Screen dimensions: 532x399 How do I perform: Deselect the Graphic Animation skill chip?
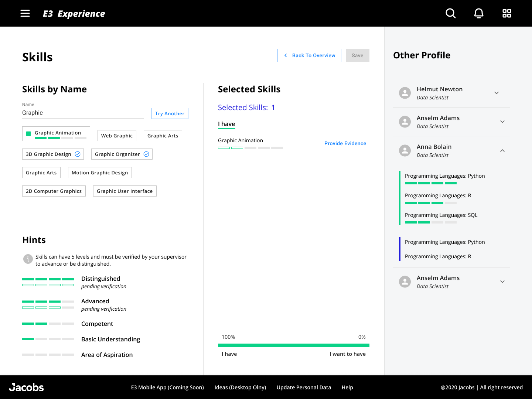(56, 134)
